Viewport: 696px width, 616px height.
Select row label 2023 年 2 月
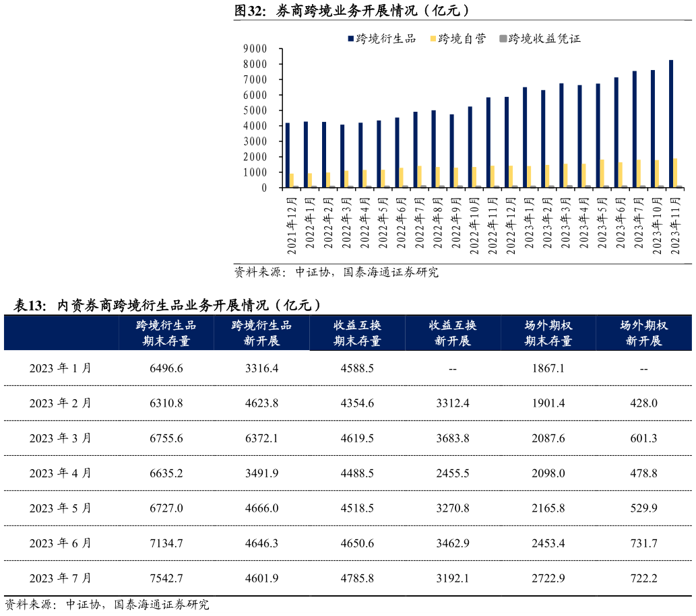pos(61,403)
